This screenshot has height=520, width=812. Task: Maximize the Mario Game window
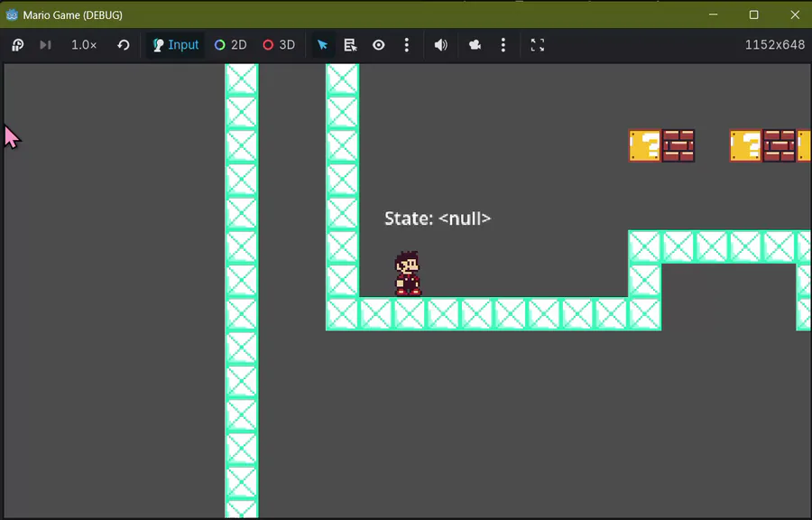[x=754, y=14]
